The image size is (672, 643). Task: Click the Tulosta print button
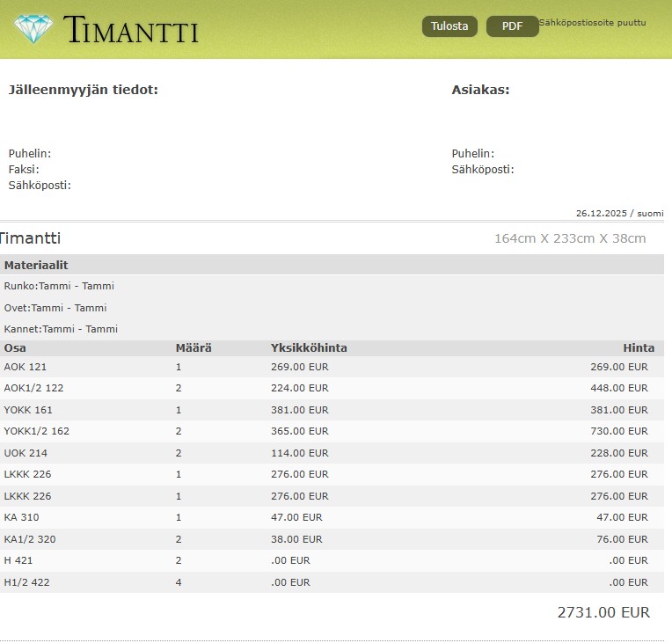[449, 26]
